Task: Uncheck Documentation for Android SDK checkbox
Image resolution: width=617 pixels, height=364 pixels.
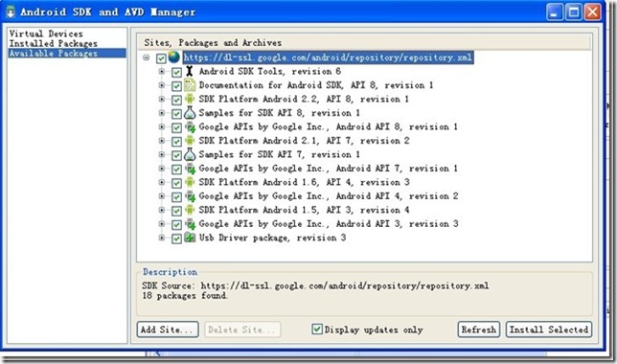Action: pyautogui.click(x=176, y=86)
